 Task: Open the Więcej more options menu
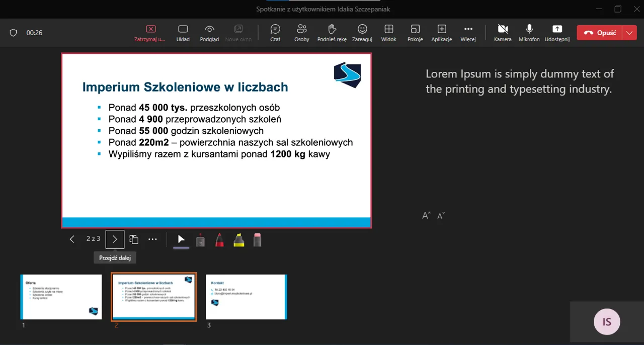pyautogui.click(x=468, y=32)
